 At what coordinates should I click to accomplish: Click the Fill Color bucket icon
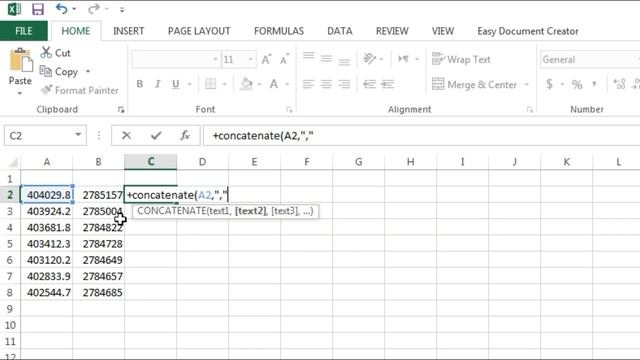click(246, 84)
